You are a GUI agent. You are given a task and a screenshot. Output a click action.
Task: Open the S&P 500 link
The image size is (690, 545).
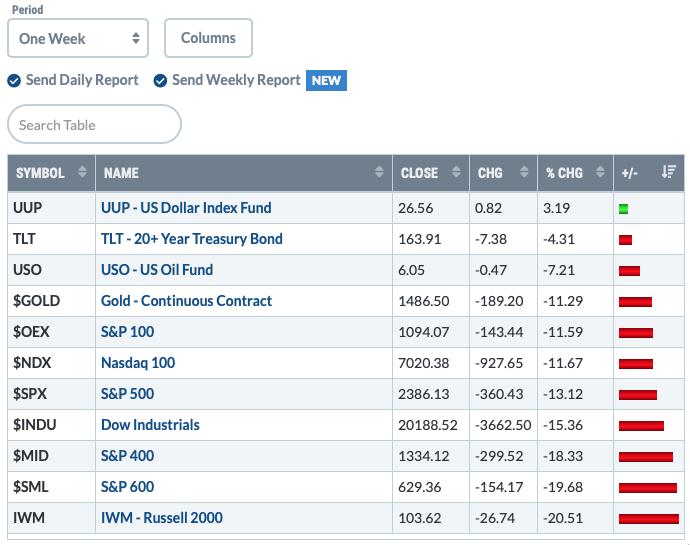click(128, 394)
